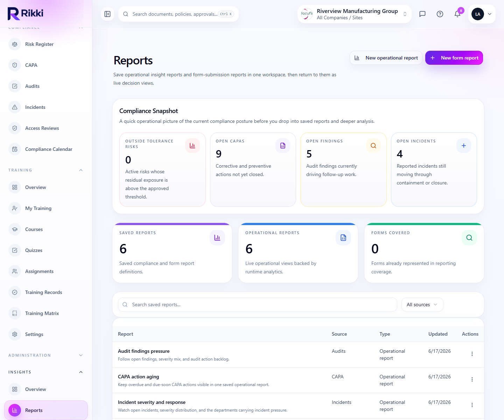Image resolution: width=504 pixels, height=420 pixels.
Task: Click the Search saved reports field
Action: [x=258, y=304]
